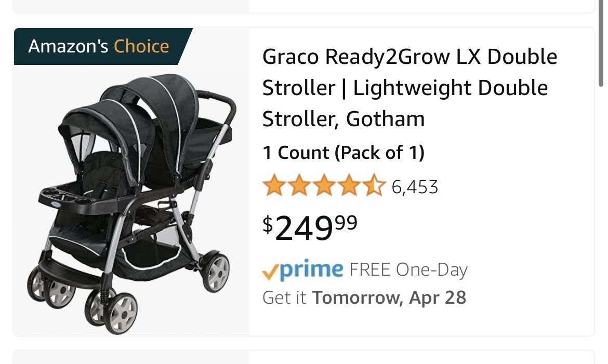Click the third star of the rating row

pyautogui.click(x=324, y=185)
